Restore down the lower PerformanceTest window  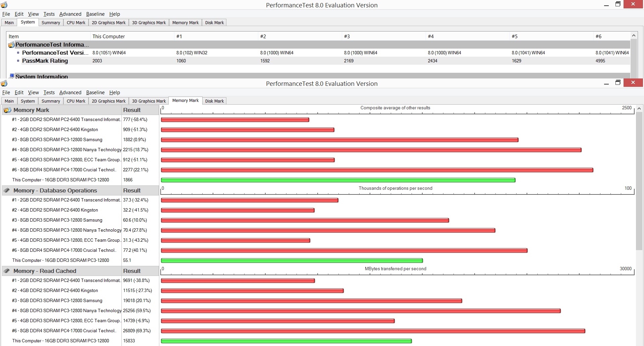point(618,83)
